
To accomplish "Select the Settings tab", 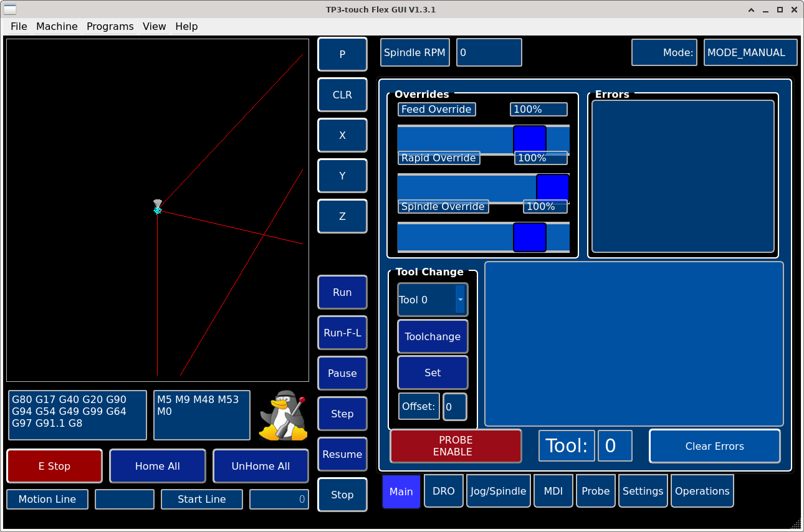I will coord(643,491).
